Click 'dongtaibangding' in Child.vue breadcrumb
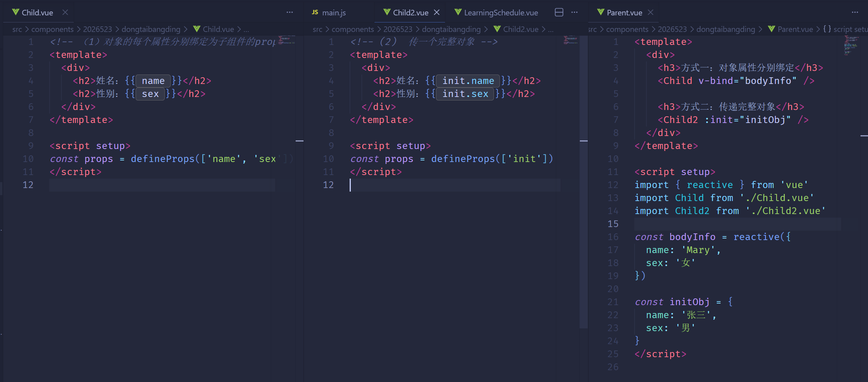The width and height of the screenshot is (868, 382). coord(151,29)
